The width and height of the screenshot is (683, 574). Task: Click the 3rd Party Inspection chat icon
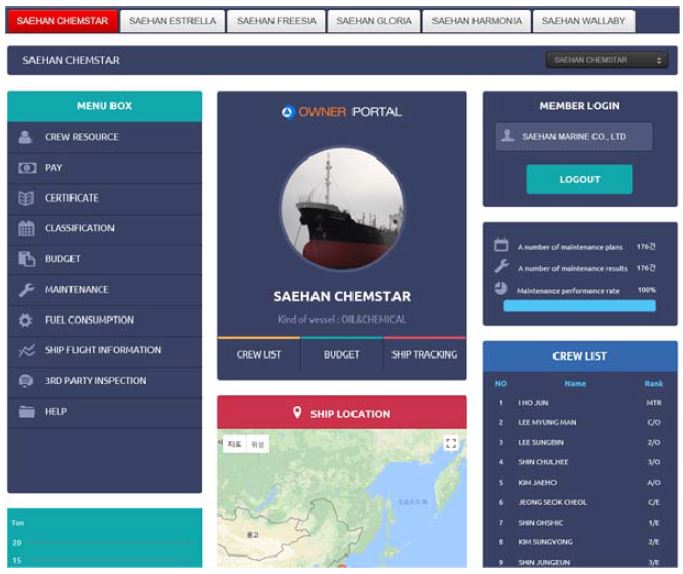(x=26, y=381)
